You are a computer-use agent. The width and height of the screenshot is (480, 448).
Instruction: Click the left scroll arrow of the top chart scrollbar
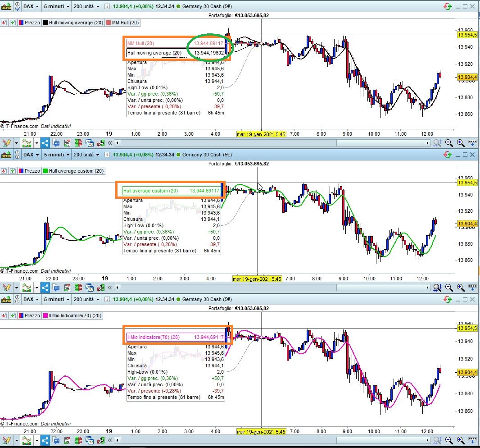pos(118,143)
